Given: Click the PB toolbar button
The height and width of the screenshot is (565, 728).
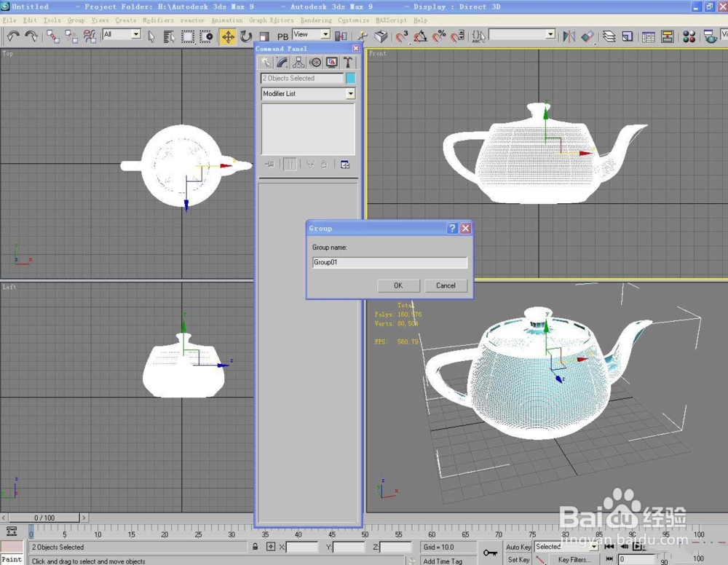Looking at the screenshot, I should click(x=282, y=36).
